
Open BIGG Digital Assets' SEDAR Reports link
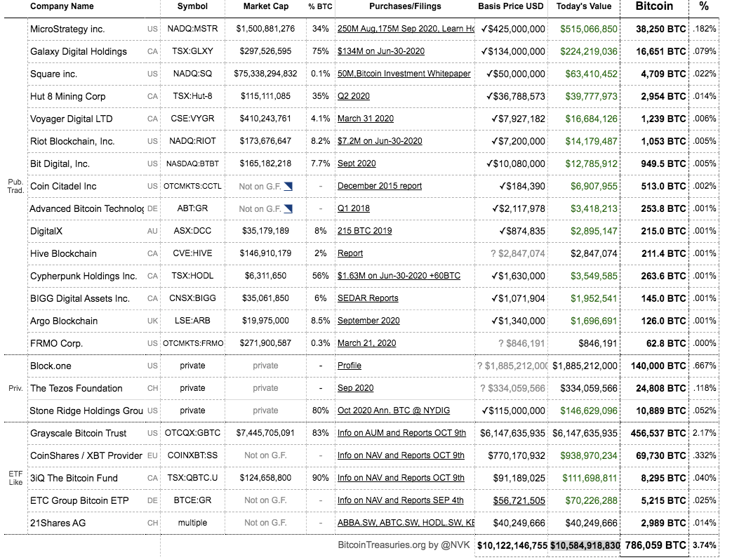(x=368, y=298)
